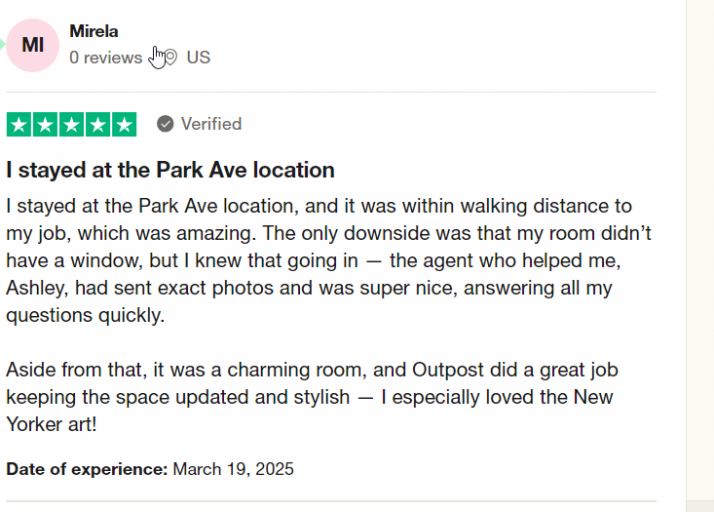Click the "0 reviews" count
The height and width of the screenshot is (512, 714).
[x=106, y=57]
